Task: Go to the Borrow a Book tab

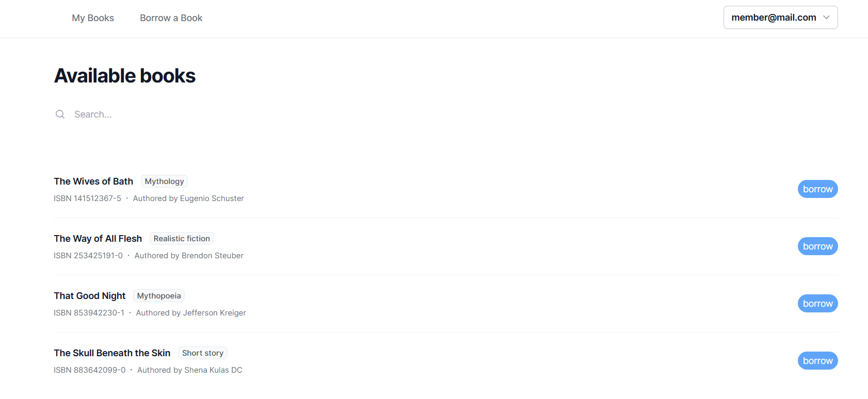Action: pyautogui.click(x=171, y=18)
